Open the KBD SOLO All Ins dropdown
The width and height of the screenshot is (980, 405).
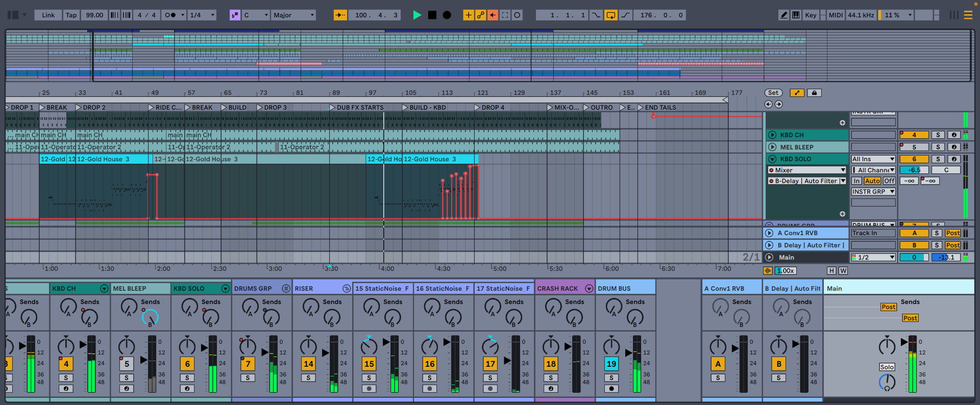pyautogui.click(x=873, y=159)
